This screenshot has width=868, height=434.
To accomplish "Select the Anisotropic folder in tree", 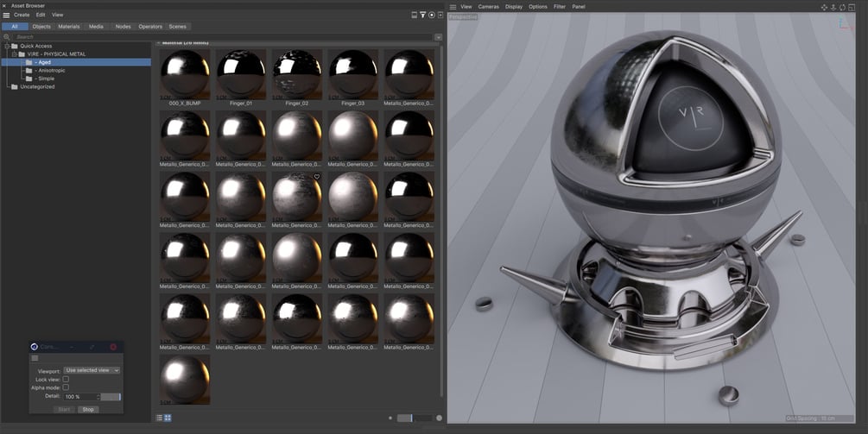I will pyautogui.click(x=50, y=71).
